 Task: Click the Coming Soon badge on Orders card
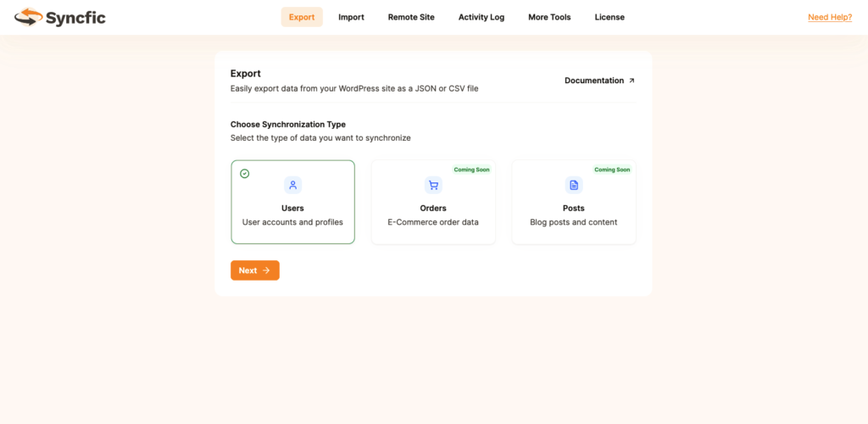point(471,170)
